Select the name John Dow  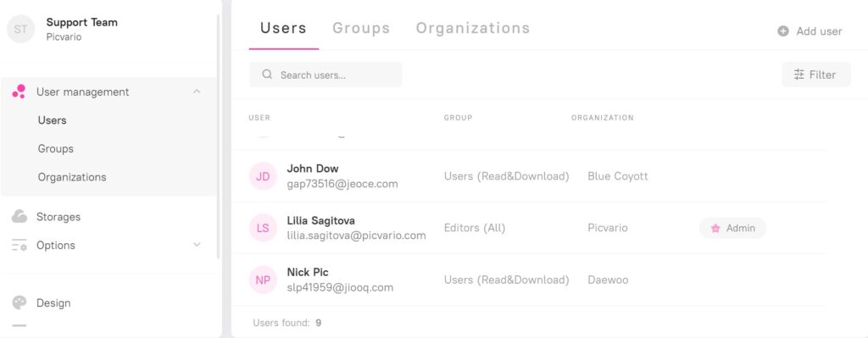(x=313, y=169)
